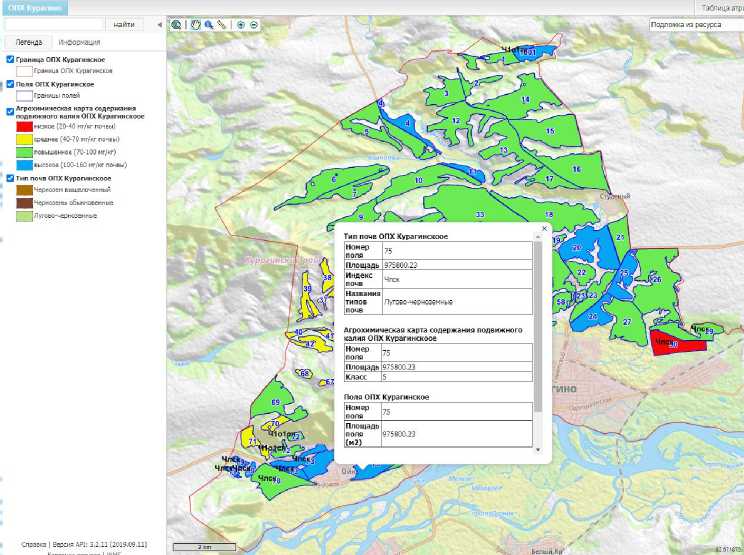Disable the Агрохимическая карта layer checkbox
744x555 pixels.
(x=10, y=110)
